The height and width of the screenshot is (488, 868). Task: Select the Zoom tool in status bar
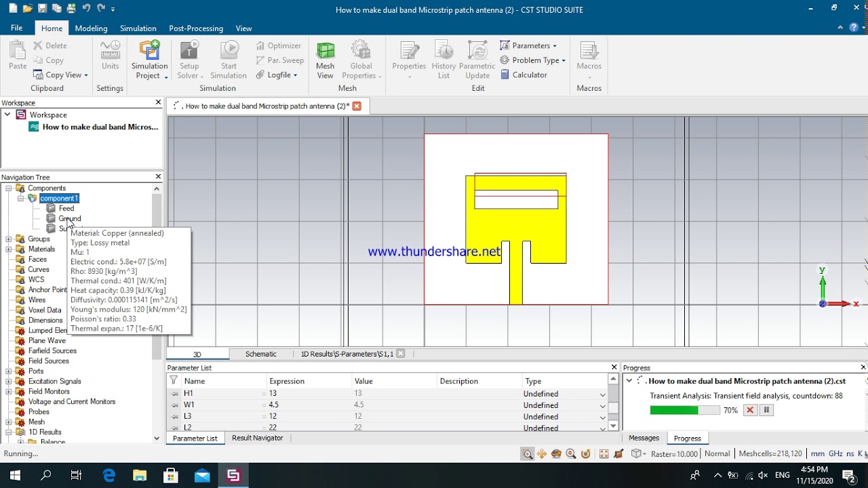(x=527, y=454)
